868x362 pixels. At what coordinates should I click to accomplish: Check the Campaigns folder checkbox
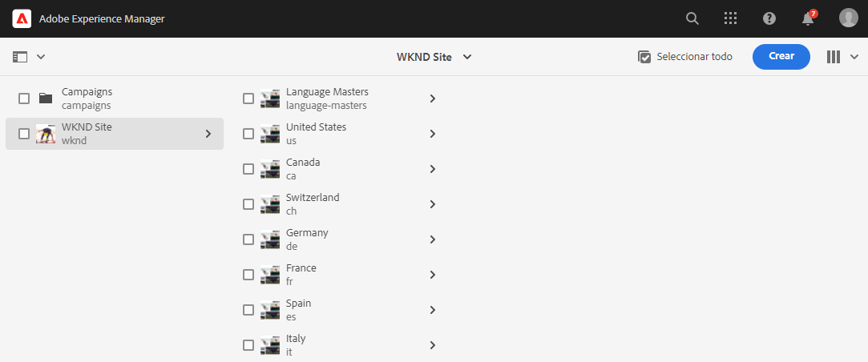coord(24,99)
